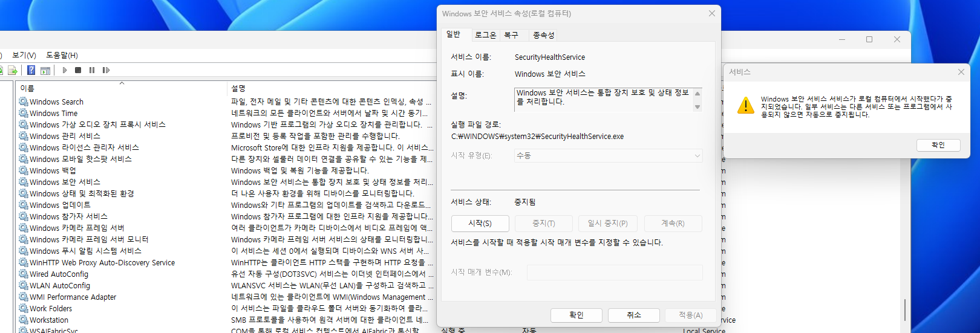Click the gear icon beside Windows 모바일 핫스팟 서비스
The image size is (980, 333).
[24, 159]
